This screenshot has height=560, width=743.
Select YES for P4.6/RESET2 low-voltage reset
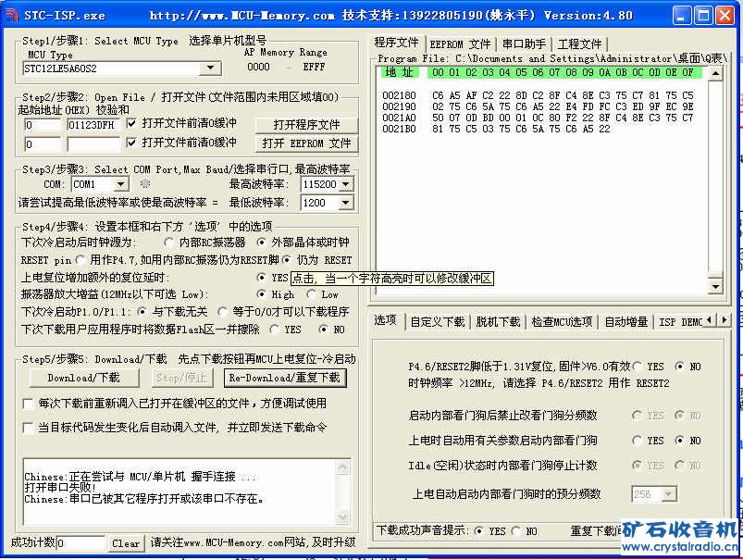click(638, 366)
